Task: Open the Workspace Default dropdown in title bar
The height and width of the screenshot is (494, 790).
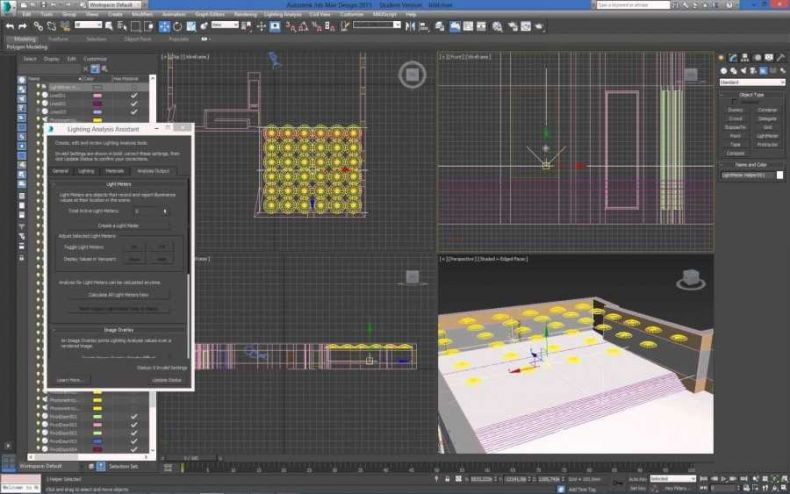Action: coord(115,5)
